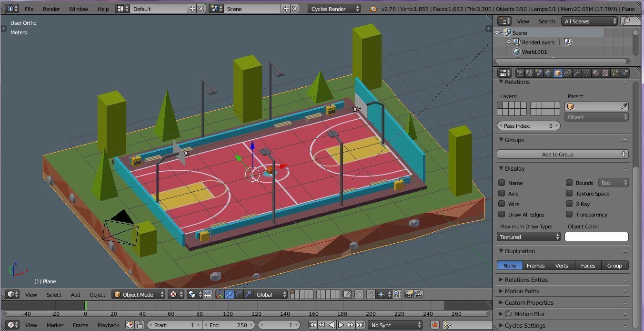
Task: Click the OpenGL render image icon
Action: point(409,294)
